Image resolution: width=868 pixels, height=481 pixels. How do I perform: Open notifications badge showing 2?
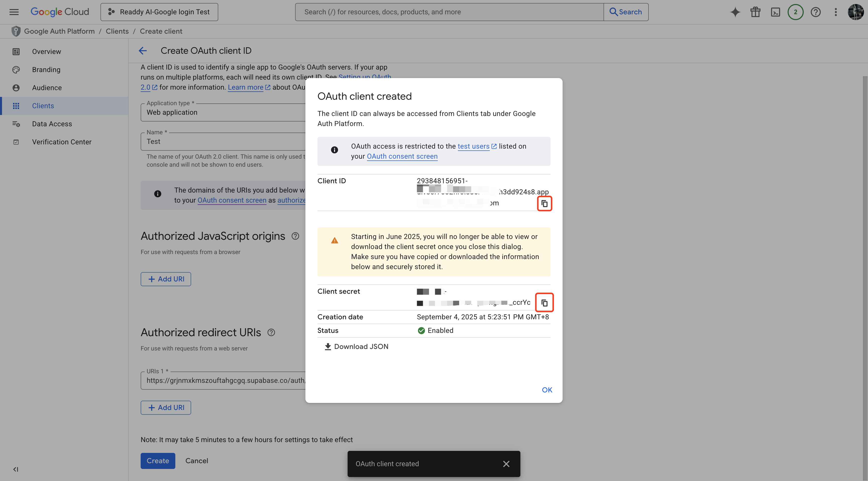[795, 12]
